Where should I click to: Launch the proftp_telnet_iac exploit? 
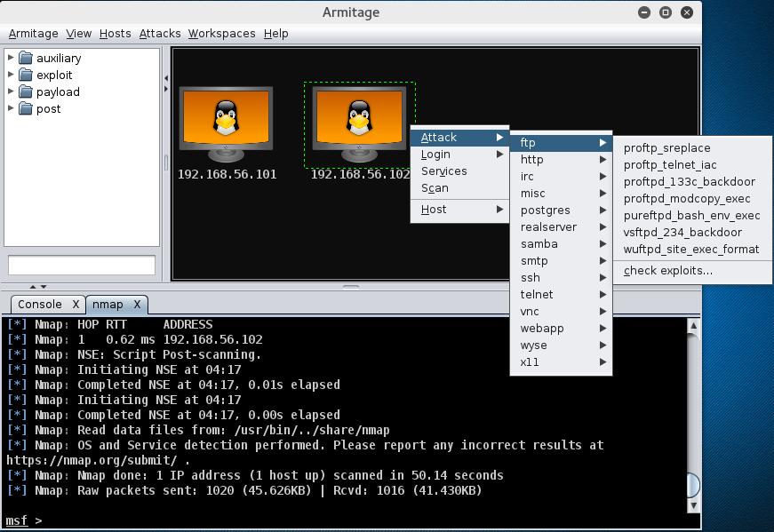click(x=692, y=165)
